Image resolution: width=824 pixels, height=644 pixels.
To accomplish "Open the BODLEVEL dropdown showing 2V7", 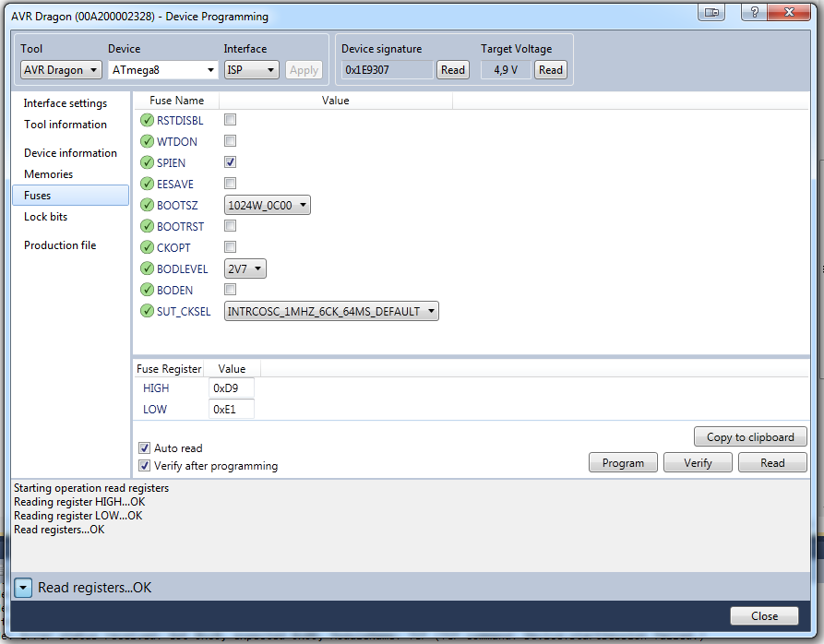I will pos(245,268).
